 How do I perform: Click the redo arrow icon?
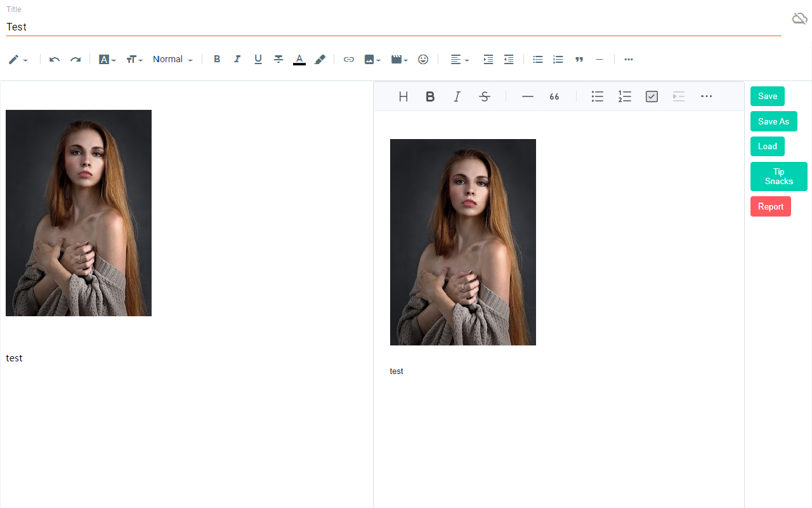point(75,60)
